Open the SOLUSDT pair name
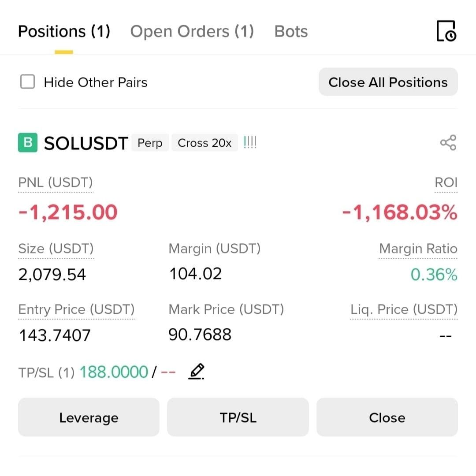 coord(86,143)
